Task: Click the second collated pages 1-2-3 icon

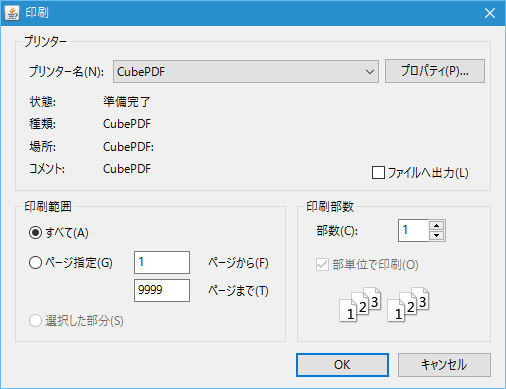Action: pos(408,304)
